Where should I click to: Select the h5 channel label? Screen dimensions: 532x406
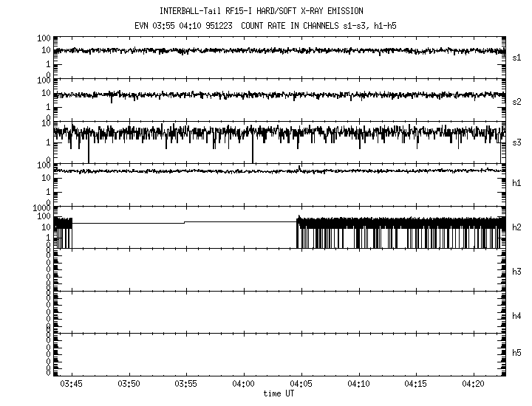(x=516, y=354)
